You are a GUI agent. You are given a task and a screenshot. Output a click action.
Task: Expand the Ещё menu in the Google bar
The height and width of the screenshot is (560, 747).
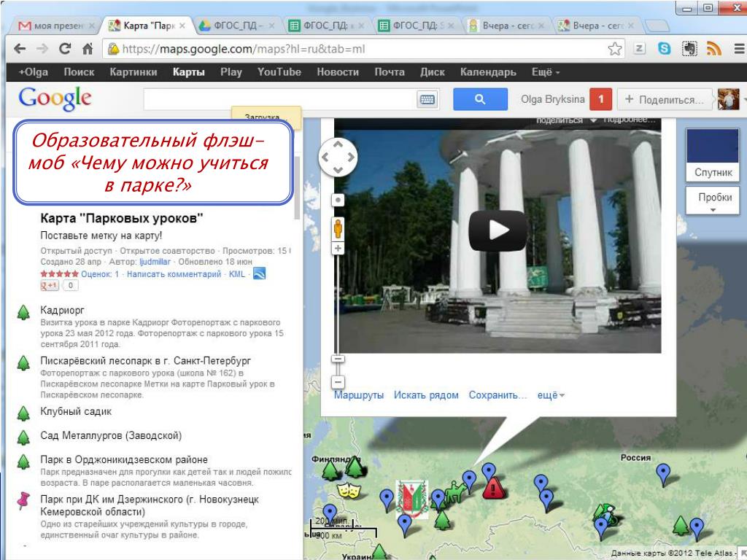click(546, 72)
